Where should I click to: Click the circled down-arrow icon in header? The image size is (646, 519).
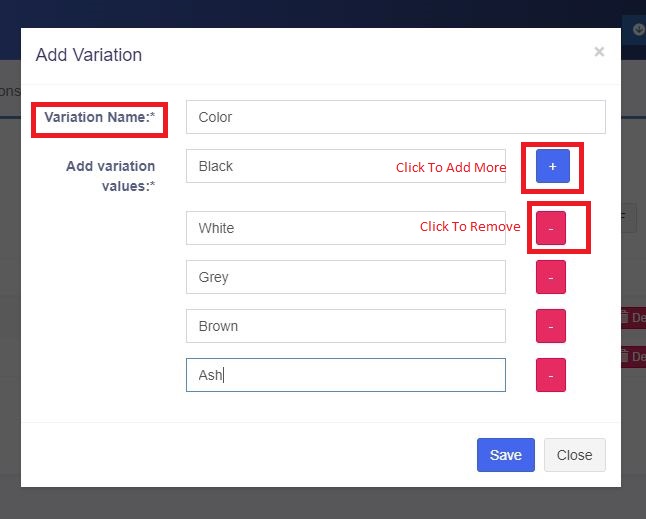[638, 30]
